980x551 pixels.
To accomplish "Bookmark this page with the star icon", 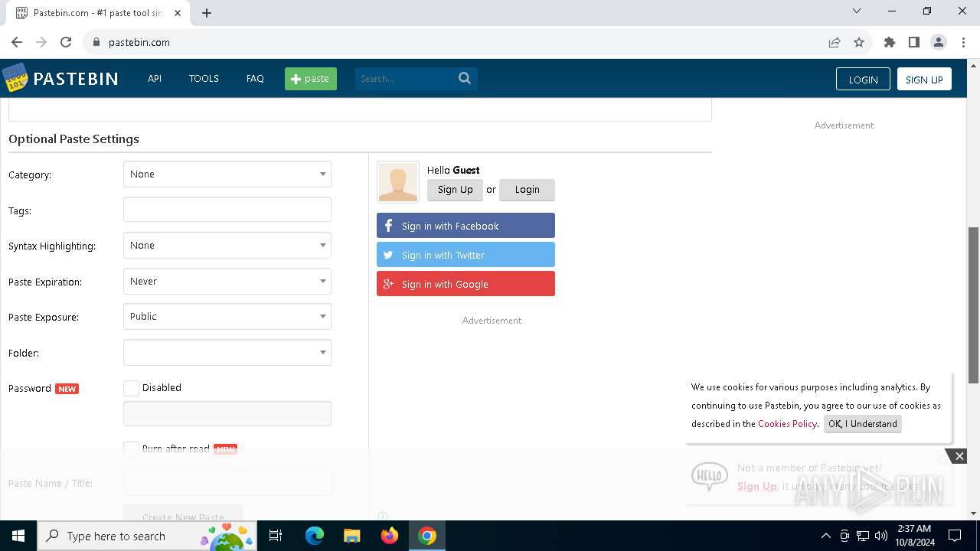I will coord(859,42).
